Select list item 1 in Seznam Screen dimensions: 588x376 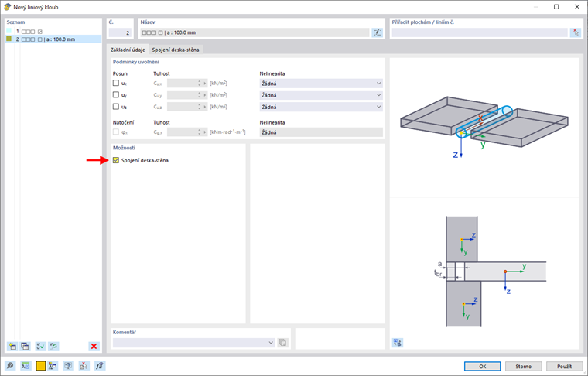(x=53, y=32)
